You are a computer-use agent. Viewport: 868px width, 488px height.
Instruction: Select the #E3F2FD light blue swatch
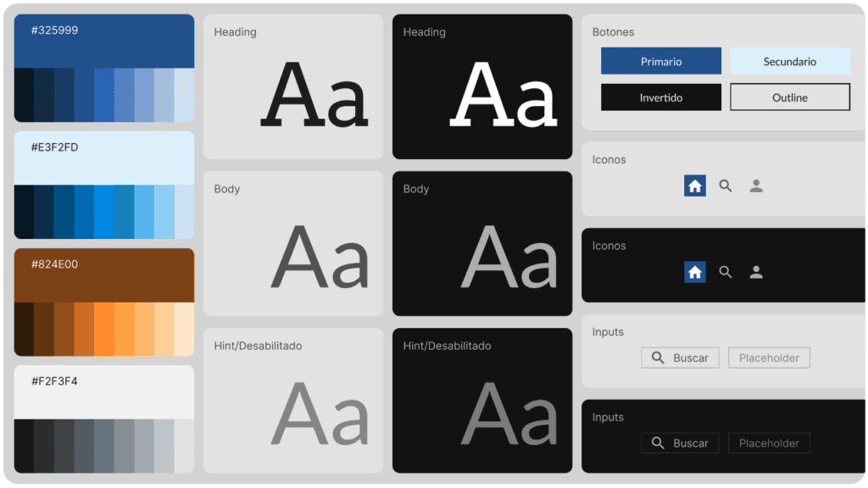[x=104, y=158]
